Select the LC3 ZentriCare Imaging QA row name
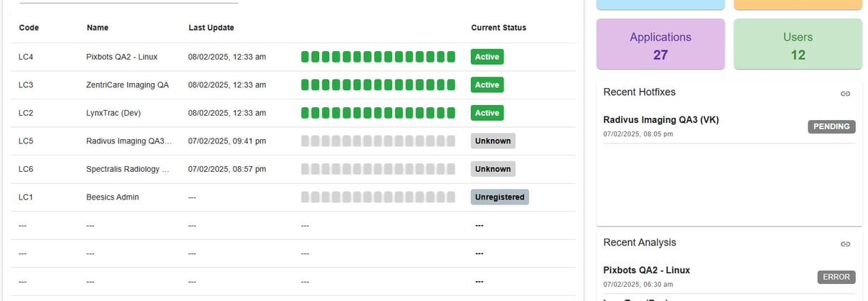Image resolution: width=868 pixels, height=301 pixels. (x=127, y=84)
